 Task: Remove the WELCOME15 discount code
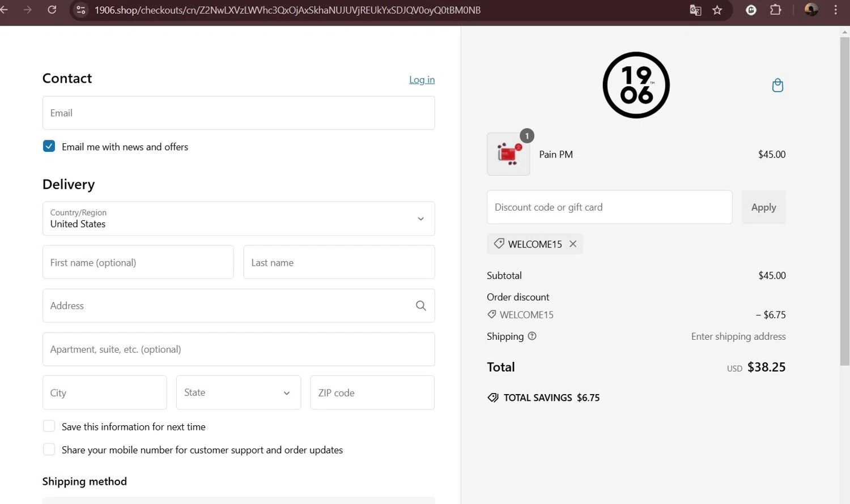573,244
